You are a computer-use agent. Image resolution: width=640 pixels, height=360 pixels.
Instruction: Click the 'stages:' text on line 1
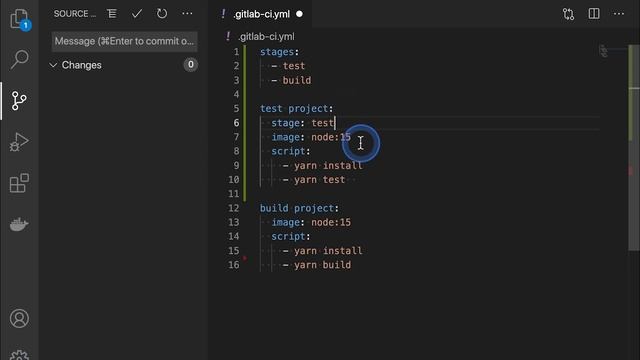pyautogui.click(x=280, y=52)
